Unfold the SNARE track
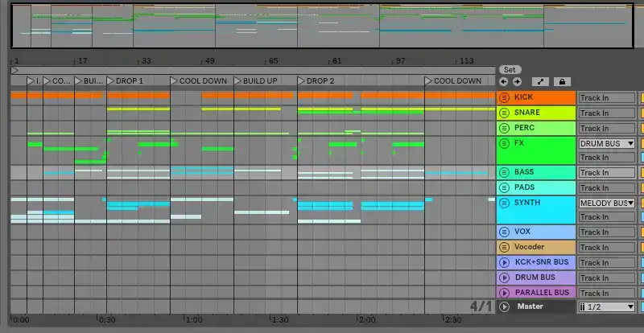 (505, 113)
